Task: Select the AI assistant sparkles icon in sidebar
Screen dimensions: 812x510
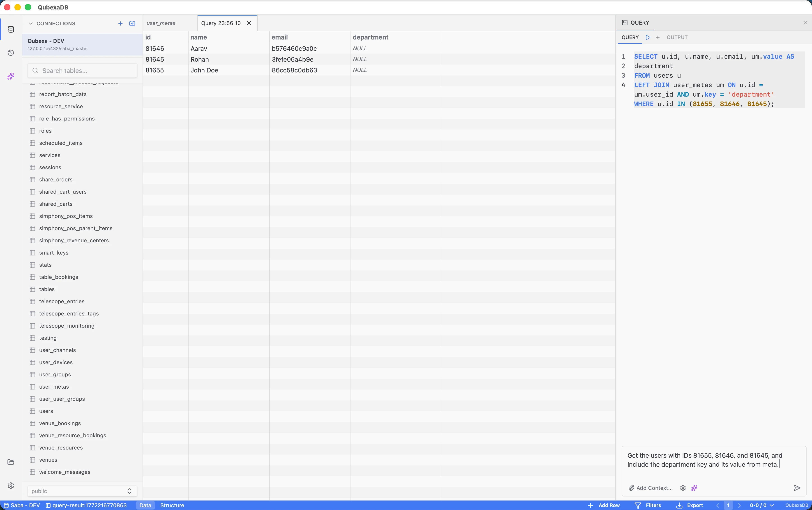Action: [11, 76]
